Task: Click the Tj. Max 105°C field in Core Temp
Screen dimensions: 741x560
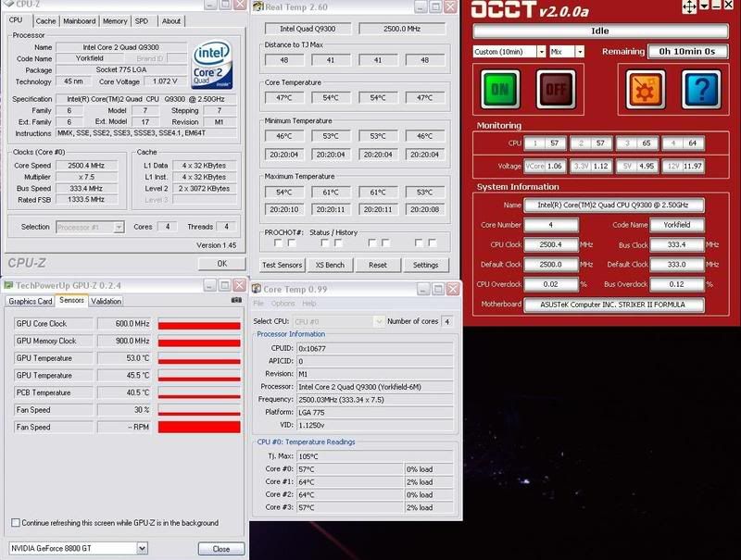Action: (374, 456)
